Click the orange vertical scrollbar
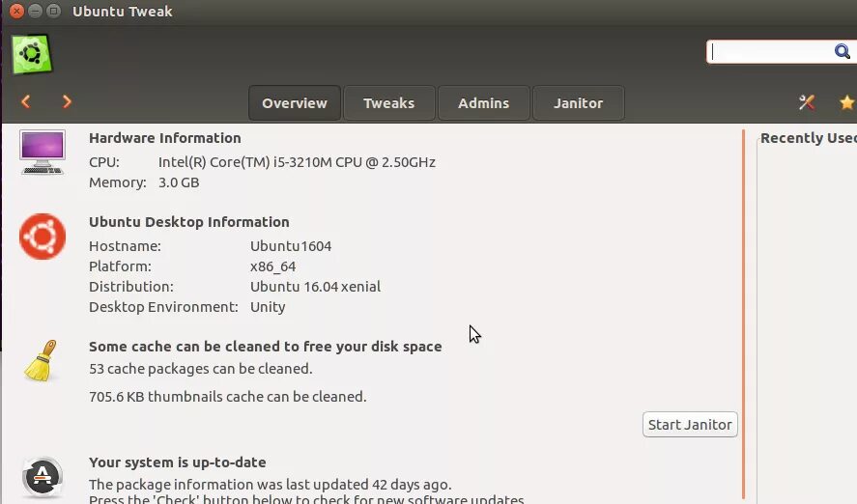 (743, 314)
